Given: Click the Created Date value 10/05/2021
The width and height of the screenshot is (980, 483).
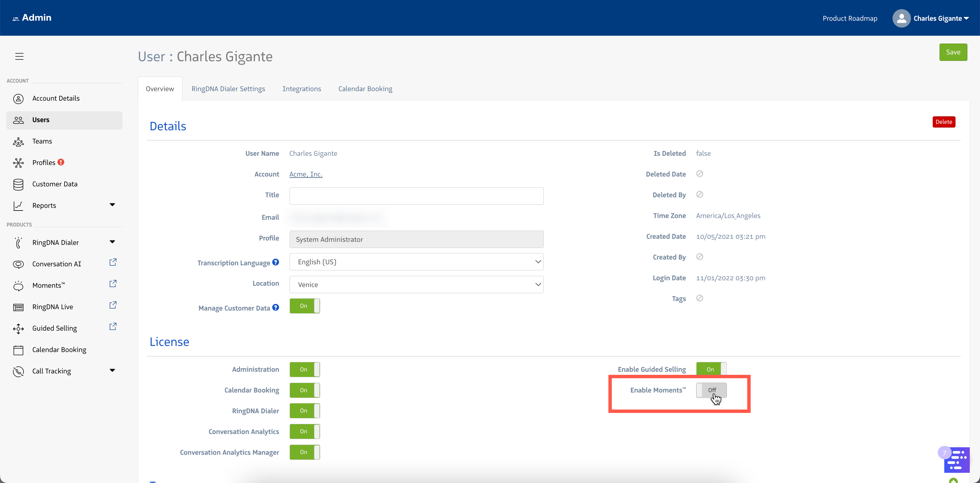Looking at the screenshot, I should pyautogui.click(x=731, y=236).
